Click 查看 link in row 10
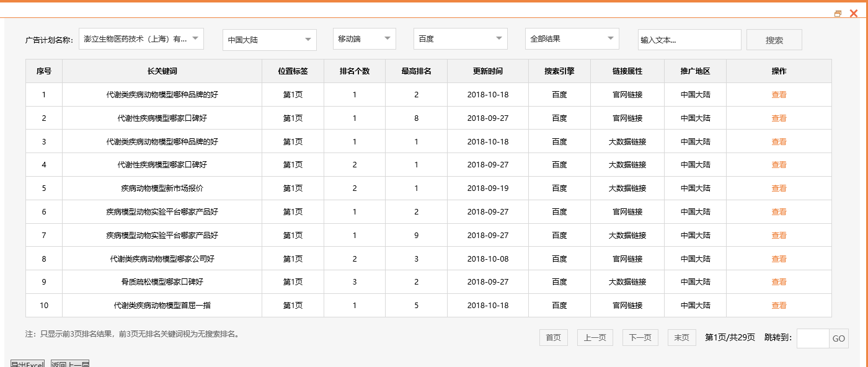Screen dimensions: 868x367 (x=779, y=306)
